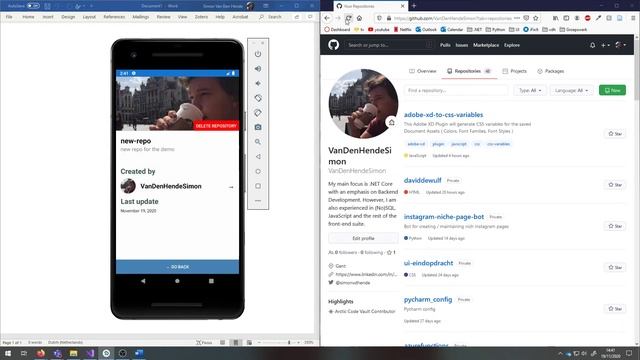
Task: Click emulator rotate right icon
Action: pos(258,113)
